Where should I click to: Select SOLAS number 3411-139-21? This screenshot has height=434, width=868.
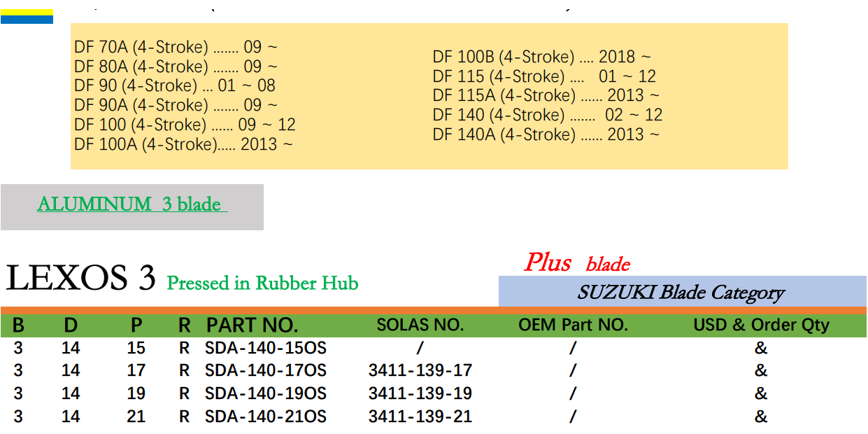[420, 416]
